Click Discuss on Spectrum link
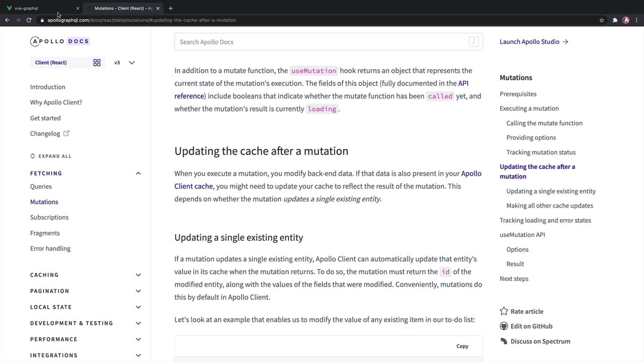The image size is (644, 362). [x=540, y=341]
